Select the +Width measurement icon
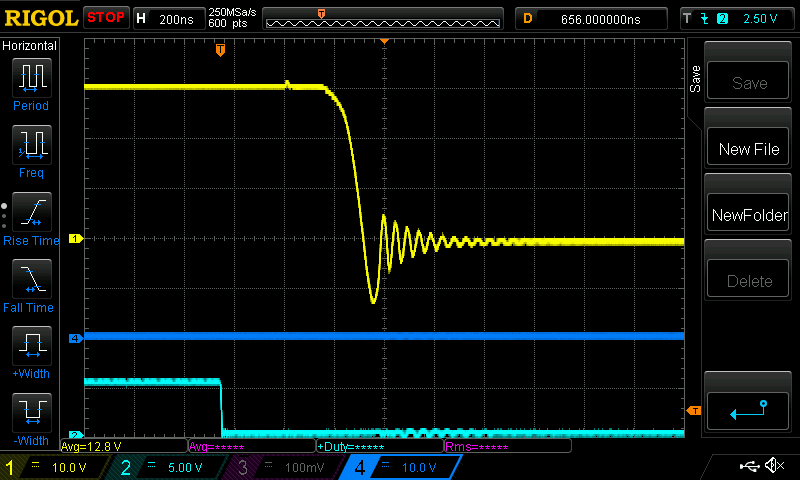 [x=30, y=345]
